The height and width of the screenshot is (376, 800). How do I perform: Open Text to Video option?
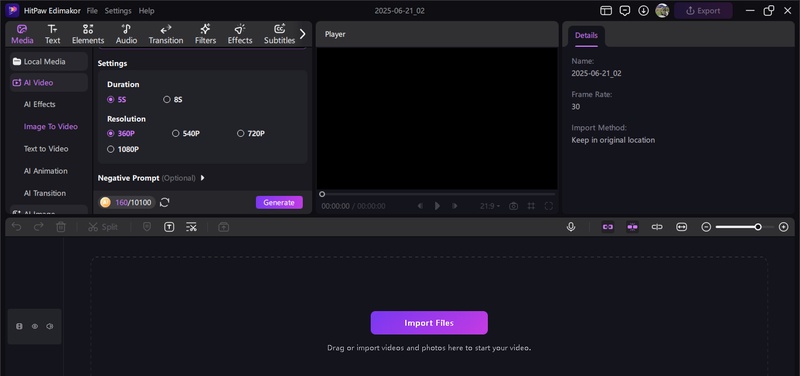[x=46, y=148]
